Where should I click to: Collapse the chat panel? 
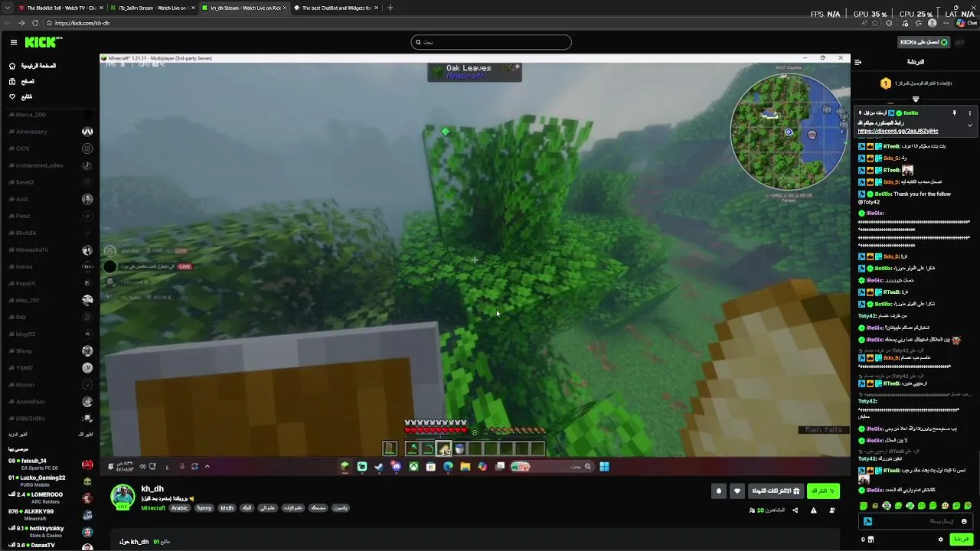(x=858, y=62)
